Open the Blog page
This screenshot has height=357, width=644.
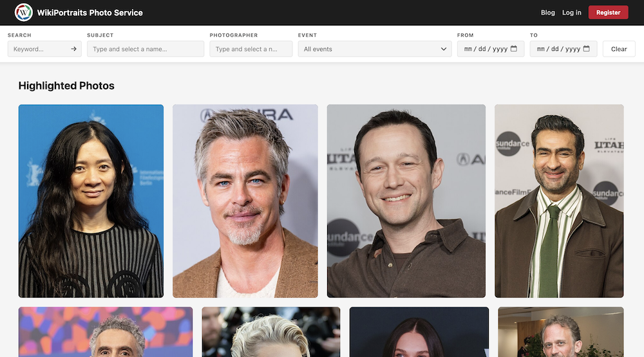(547, 13)
